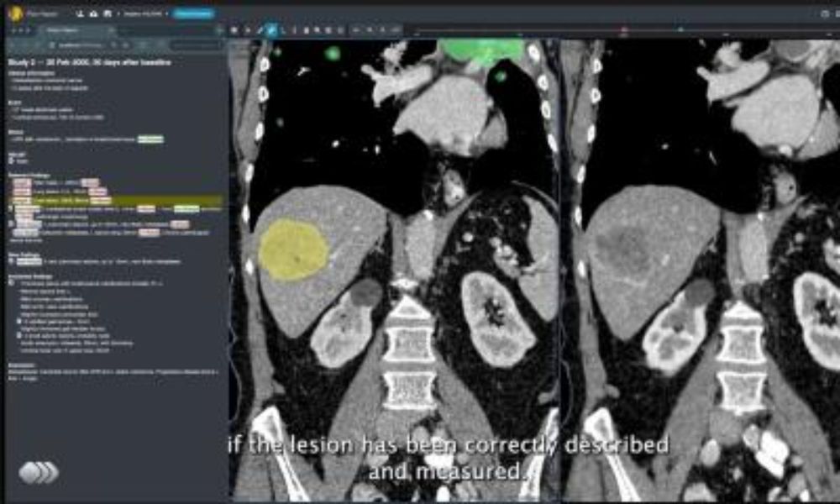Click the large green overlay at top of left scan

tap(481, 51)
